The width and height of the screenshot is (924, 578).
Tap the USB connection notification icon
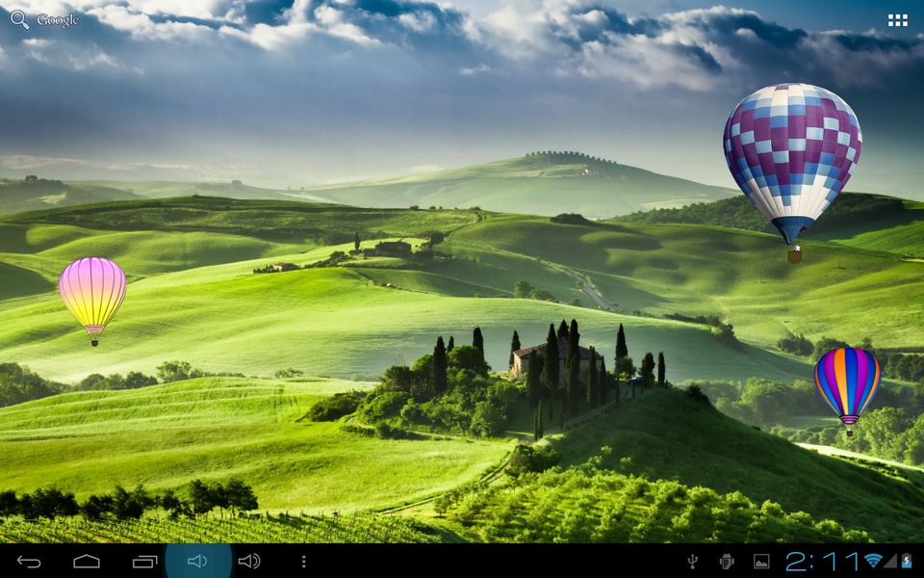click(x=693, y=562)
